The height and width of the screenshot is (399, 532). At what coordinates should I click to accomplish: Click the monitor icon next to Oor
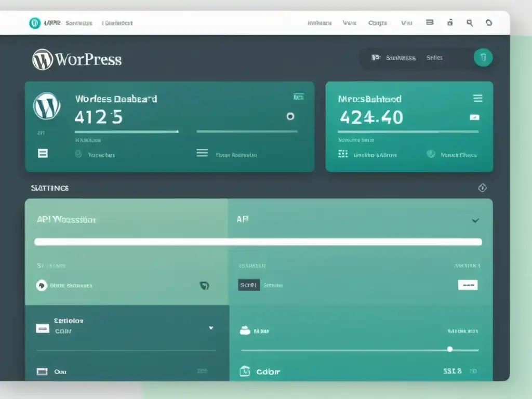42,371
